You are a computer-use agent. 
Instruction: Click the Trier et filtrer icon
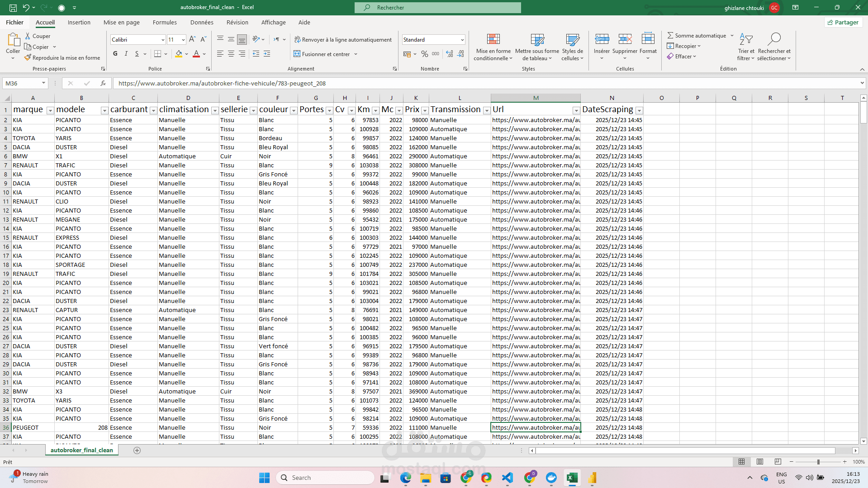(746, 39)
